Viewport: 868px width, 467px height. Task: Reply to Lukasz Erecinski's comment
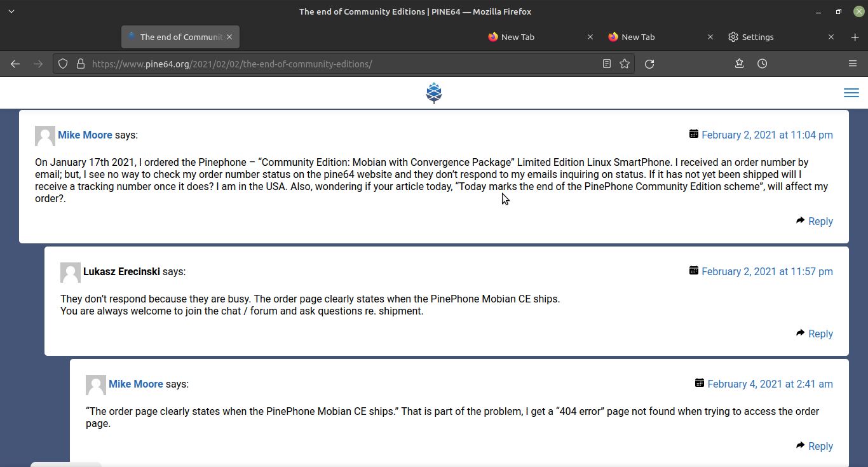click(x=820, y=334)
